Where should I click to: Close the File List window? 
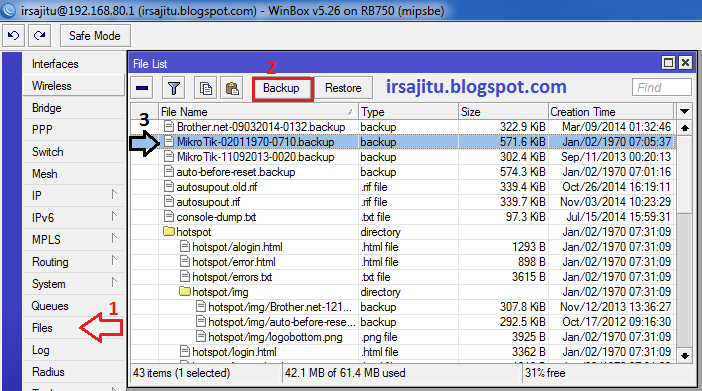(685, 63)
